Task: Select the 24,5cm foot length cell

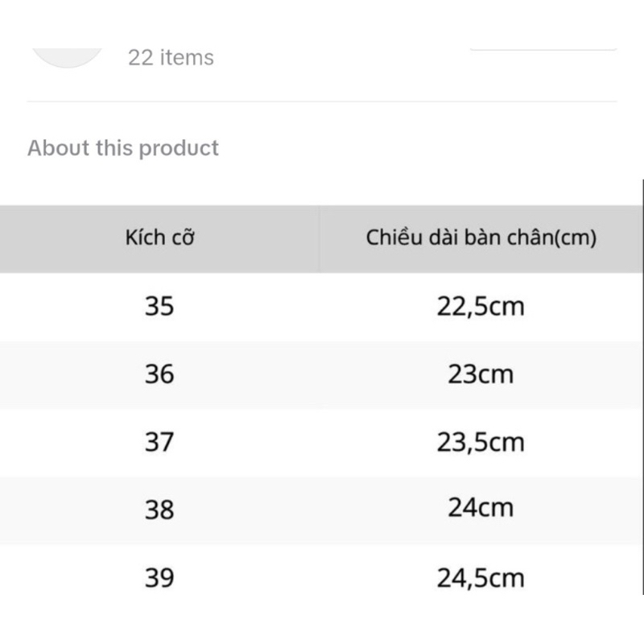Action: (x=481, y=579)
